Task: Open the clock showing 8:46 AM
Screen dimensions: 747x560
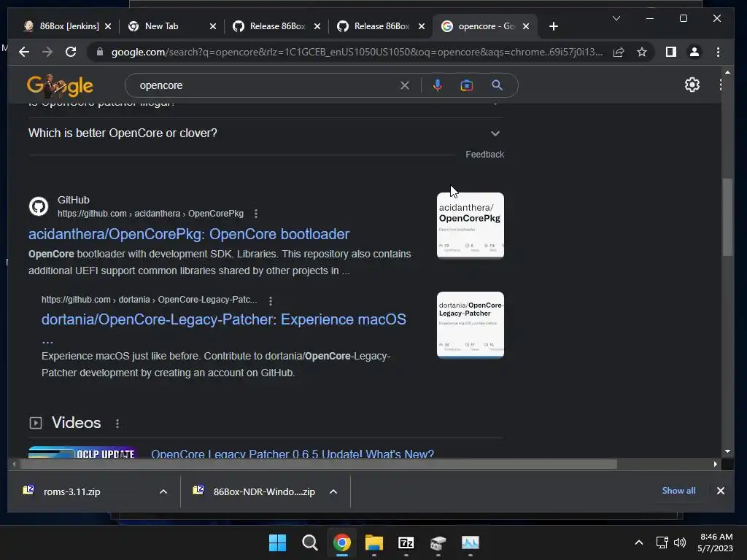Action: pyautogui.click(x=715, y=542)
